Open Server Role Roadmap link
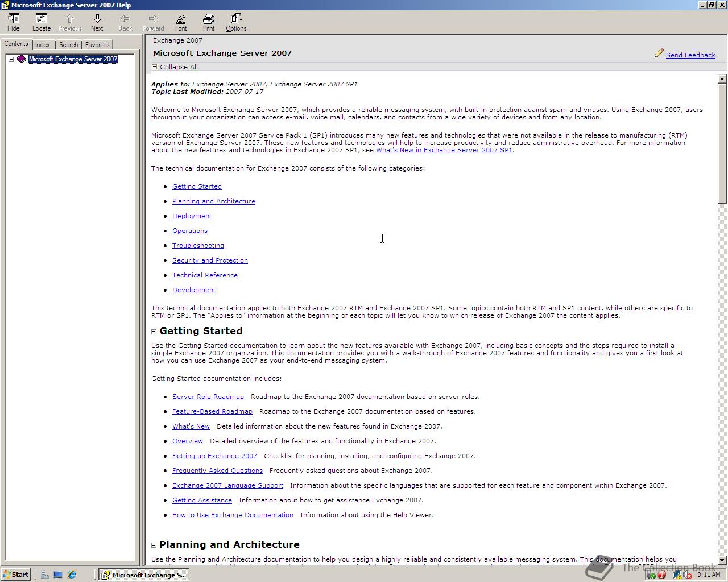This screenshot has width=728, height=582. tap(208, 397)
